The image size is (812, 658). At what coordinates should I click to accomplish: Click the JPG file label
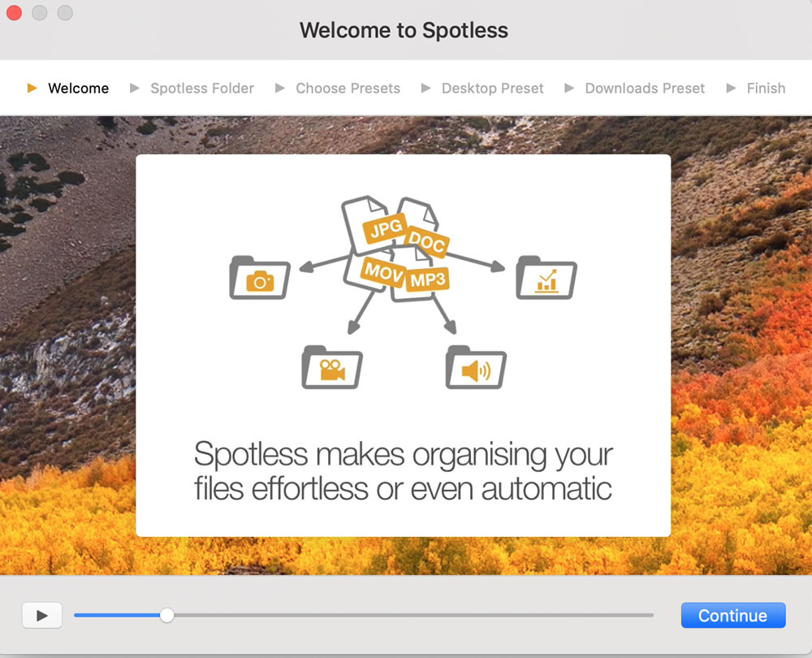click(x=386, y=228)
